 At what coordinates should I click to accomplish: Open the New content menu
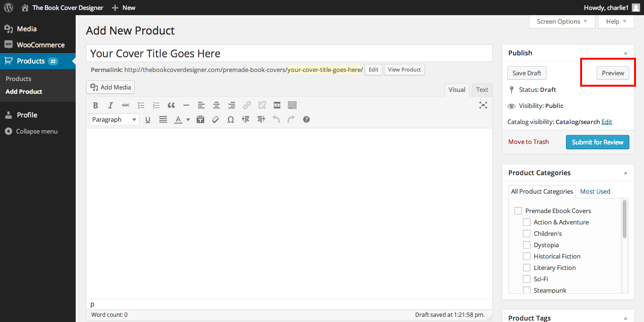(x=123, y=8)
